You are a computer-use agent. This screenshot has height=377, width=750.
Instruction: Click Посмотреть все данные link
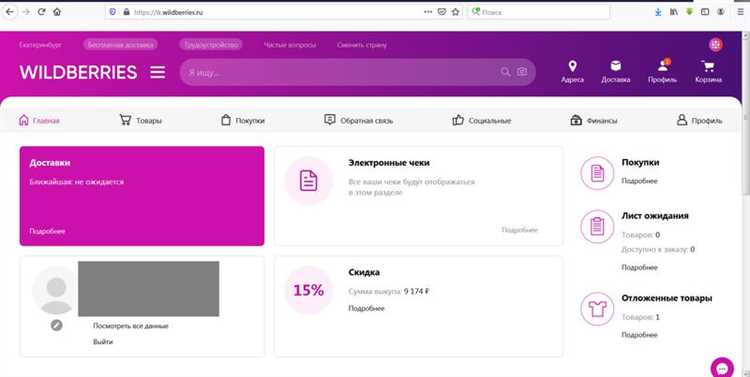[x=131, y=326]
